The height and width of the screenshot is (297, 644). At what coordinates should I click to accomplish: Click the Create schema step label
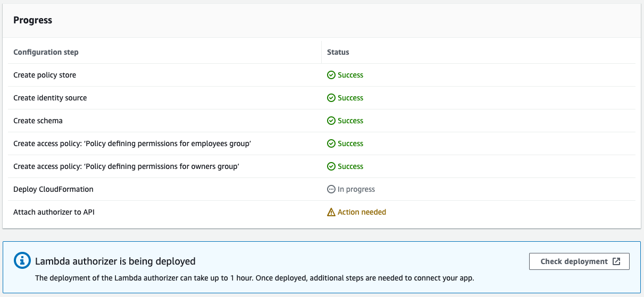tap(38, 121)
